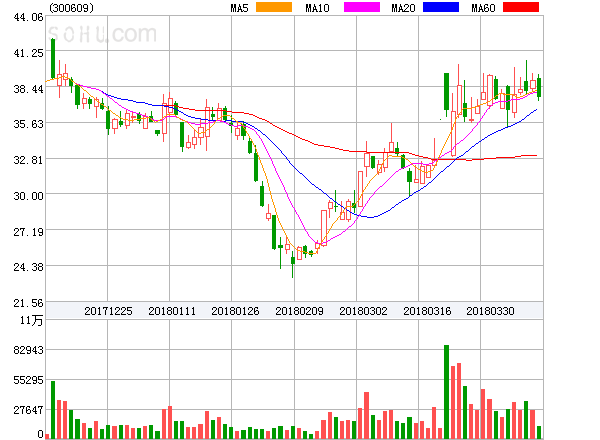Click the 11万 volume axis label

point(31,320)
